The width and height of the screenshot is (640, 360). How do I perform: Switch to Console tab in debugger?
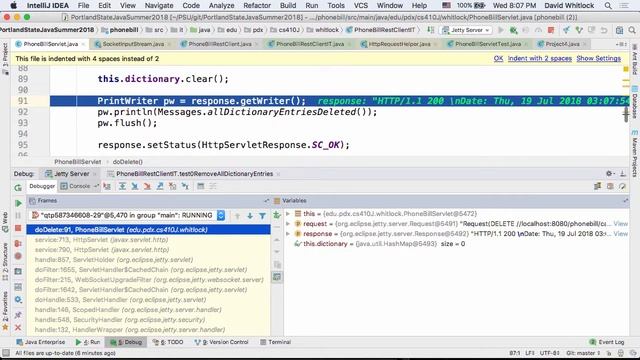pos(79,186)
